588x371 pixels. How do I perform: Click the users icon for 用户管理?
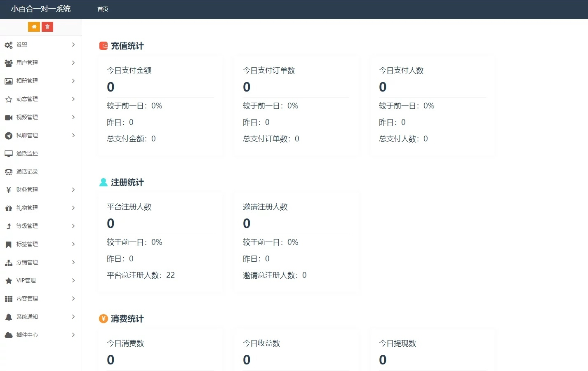tap(9, 63)
